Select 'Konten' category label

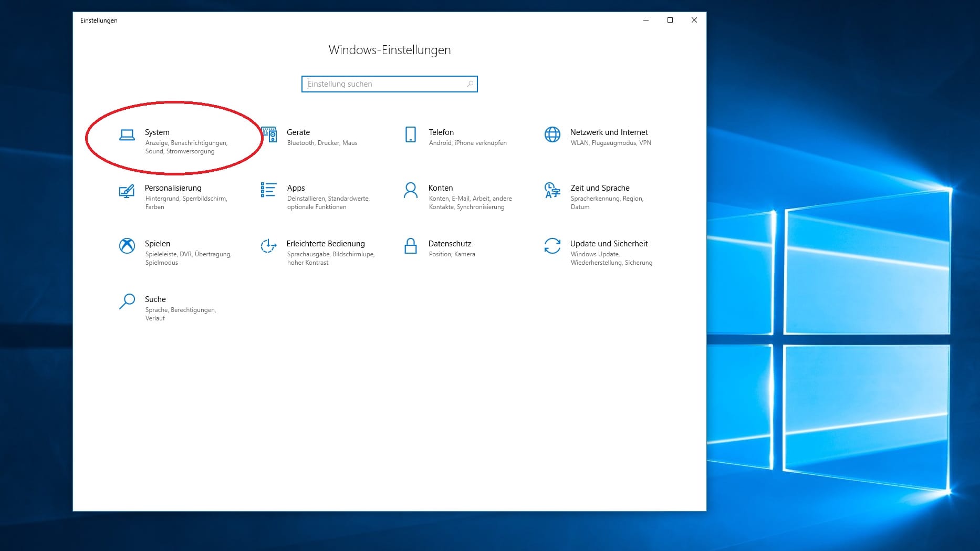click(441, 188)
